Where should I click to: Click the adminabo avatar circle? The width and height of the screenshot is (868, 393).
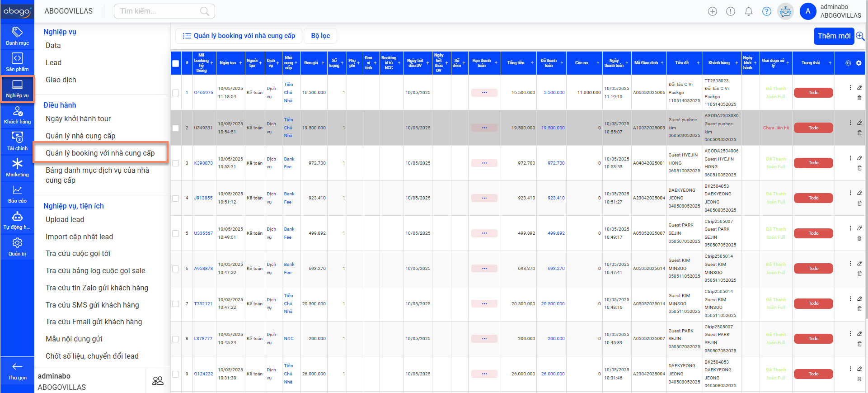(808, 11)
